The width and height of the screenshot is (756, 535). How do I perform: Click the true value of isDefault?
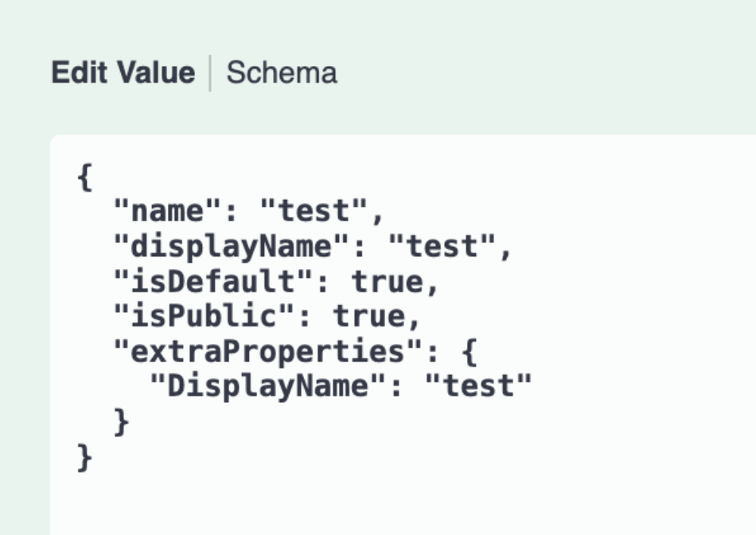pyautogui.click(x=386, y=282)
